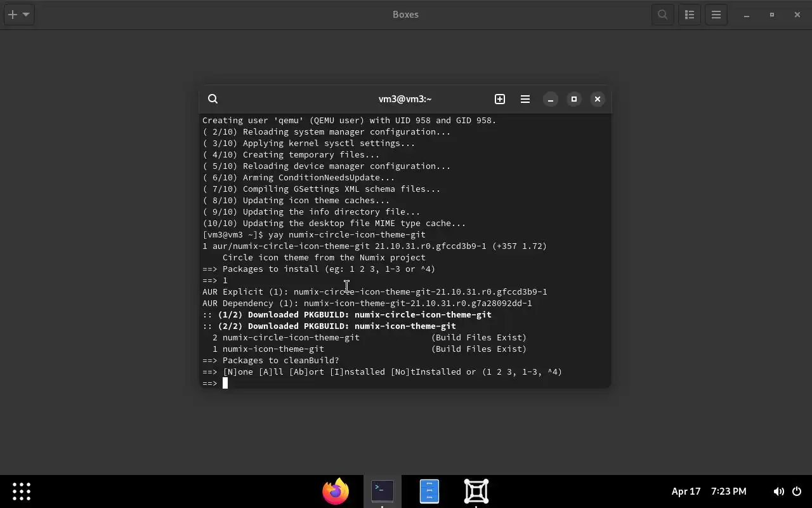Image resolution: width=812 pixels, height=508 pixels.
Task: Click '( 5/10) Reloading device manager configuration' line
Action: point(327,166)
